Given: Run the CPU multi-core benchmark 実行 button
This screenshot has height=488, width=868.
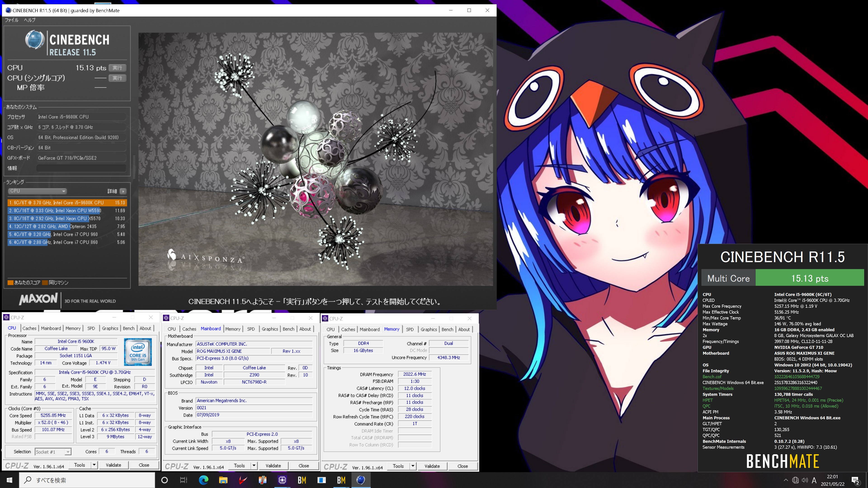Looking at the screenshot, I should [117, 68].
